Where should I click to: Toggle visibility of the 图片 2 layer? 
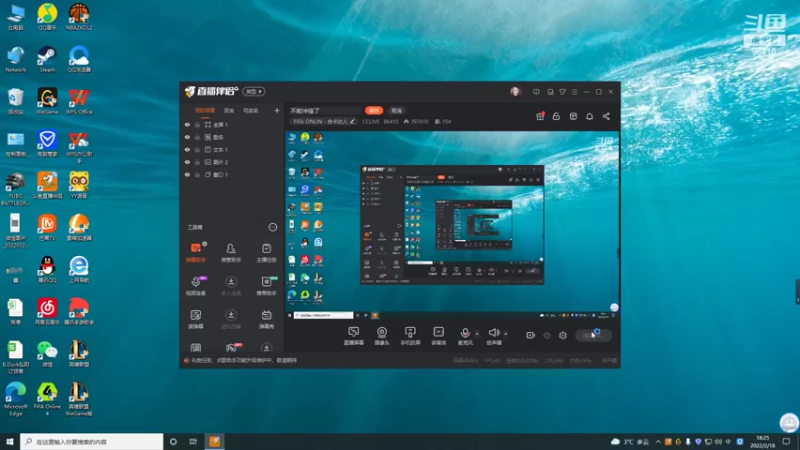pos(187,162)
